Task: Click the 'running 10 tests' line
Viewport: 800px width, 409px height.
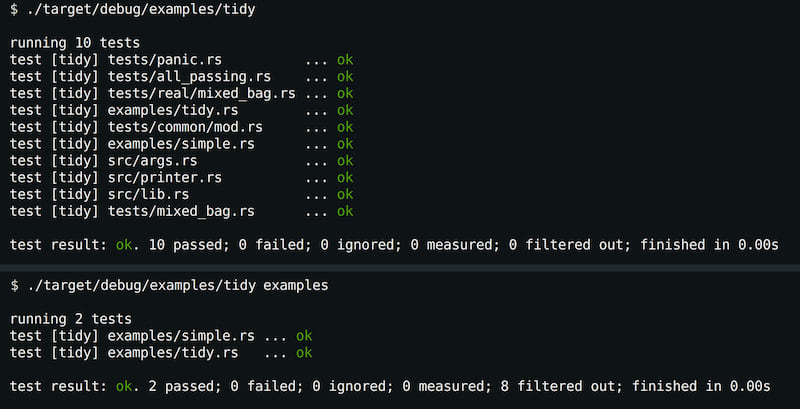Action: [x=74, y=43]
